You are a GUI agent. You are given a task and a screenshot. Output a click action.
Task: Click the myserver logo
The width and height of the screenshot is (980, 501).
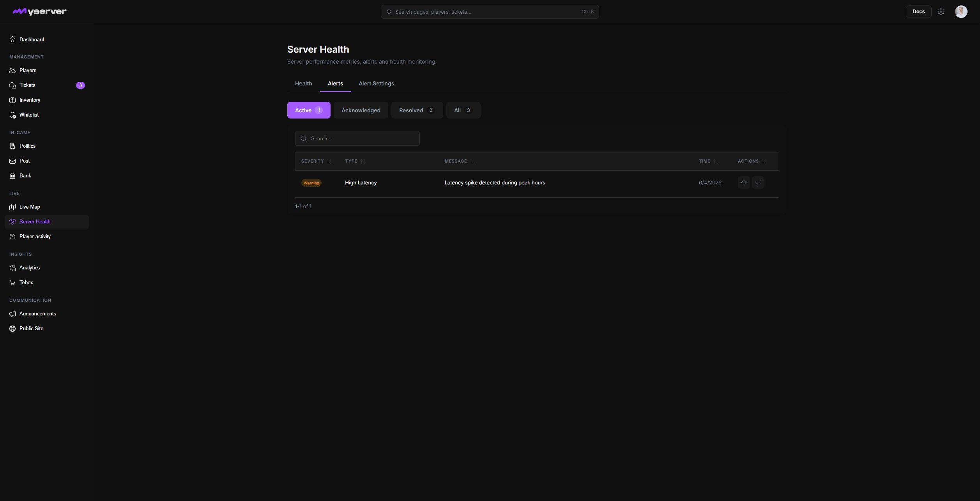[39, 12]
